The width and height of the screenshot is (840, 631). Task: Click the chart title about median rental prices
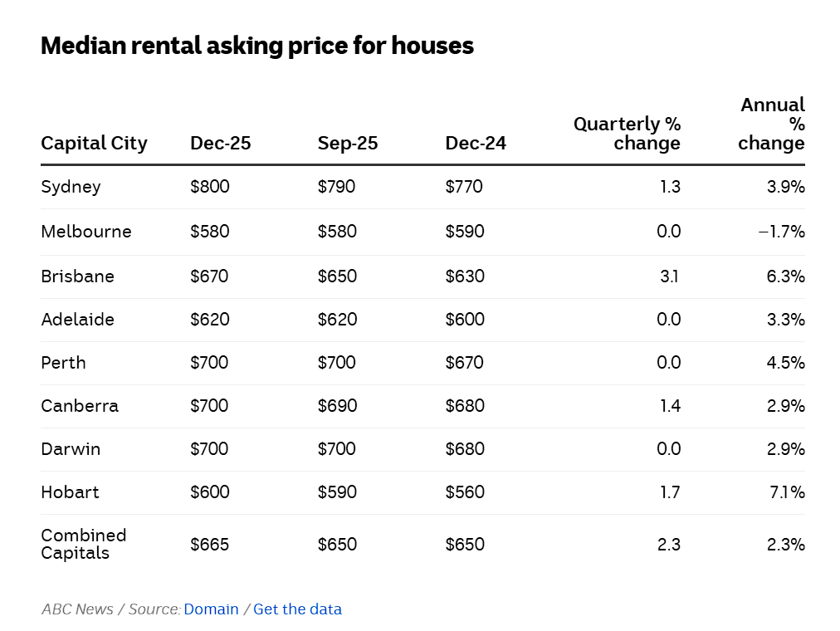click(x=257, y=46)
